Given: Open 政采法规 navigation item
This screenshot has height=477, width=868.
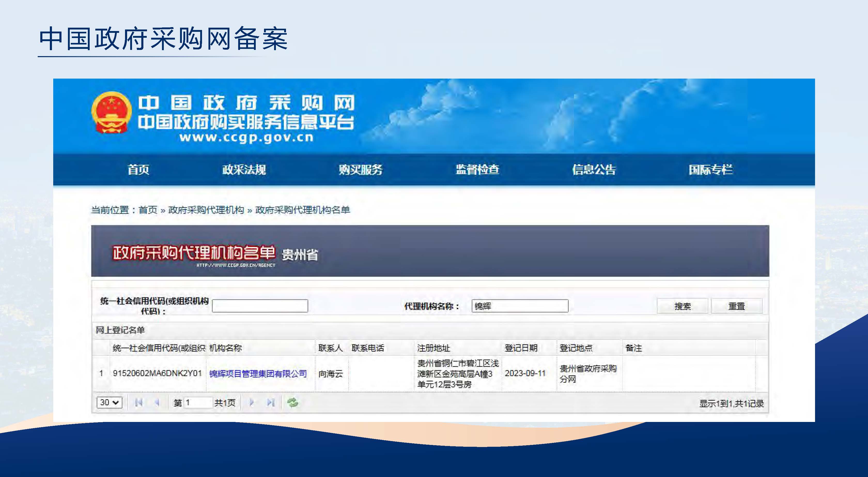Looking at the screenshot, I should [244, 169].
